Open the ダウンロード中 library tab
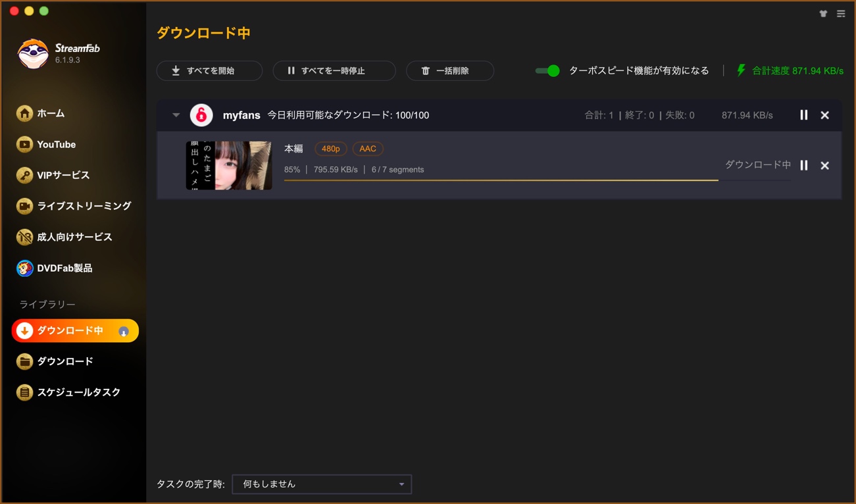The image size is (856, 504). coord(75,330)
